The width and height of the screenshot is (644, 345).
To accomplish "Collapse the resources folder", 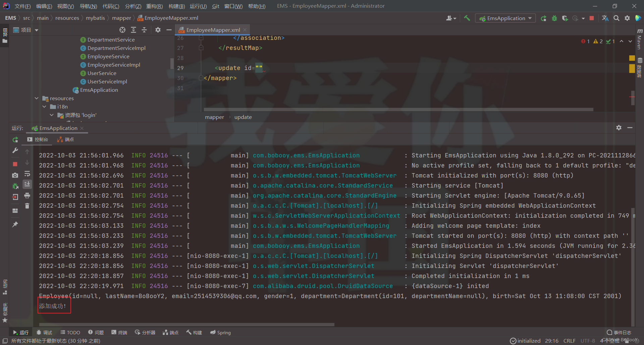I will (37, 98).
